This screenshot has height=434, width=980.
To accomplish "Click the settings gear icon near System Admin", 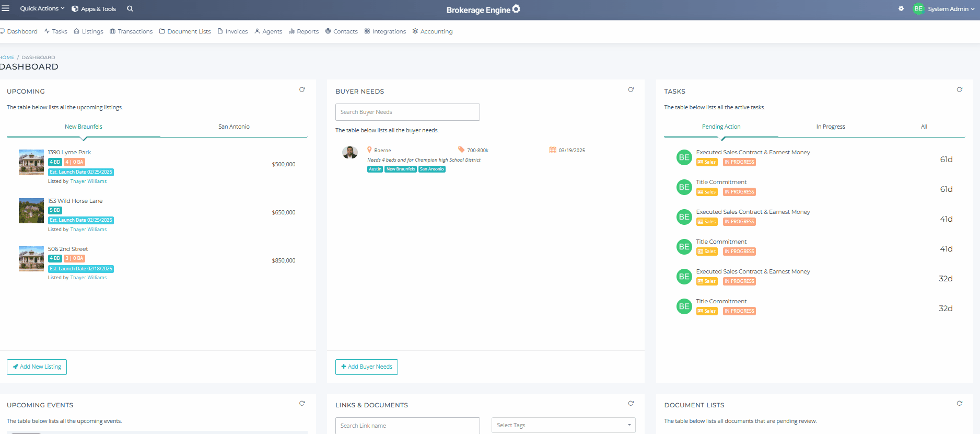I will coord(901,8).
